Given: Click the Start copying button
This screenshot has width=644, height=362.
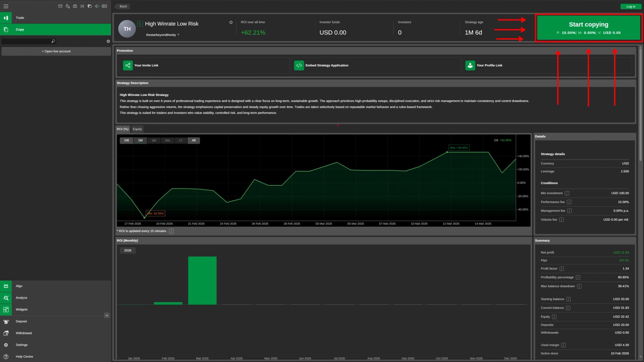Looking at the screenshot, I should [x=588, y=28].
